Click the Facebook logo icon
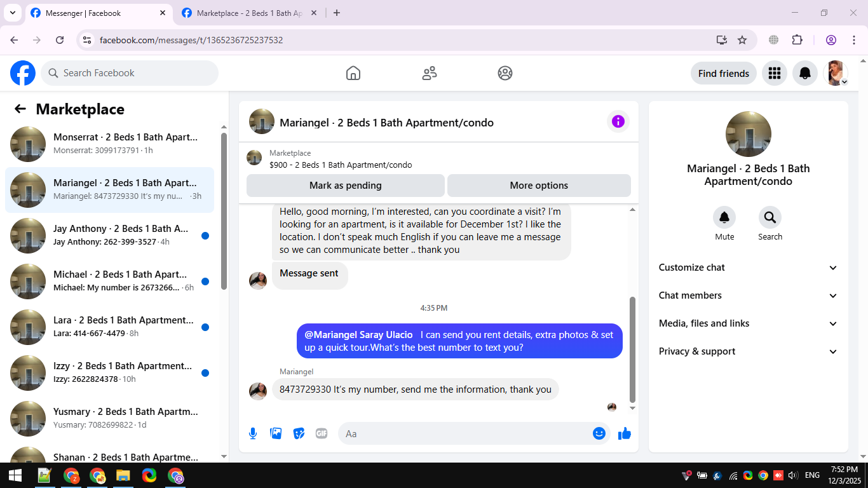 coord(23,73)
